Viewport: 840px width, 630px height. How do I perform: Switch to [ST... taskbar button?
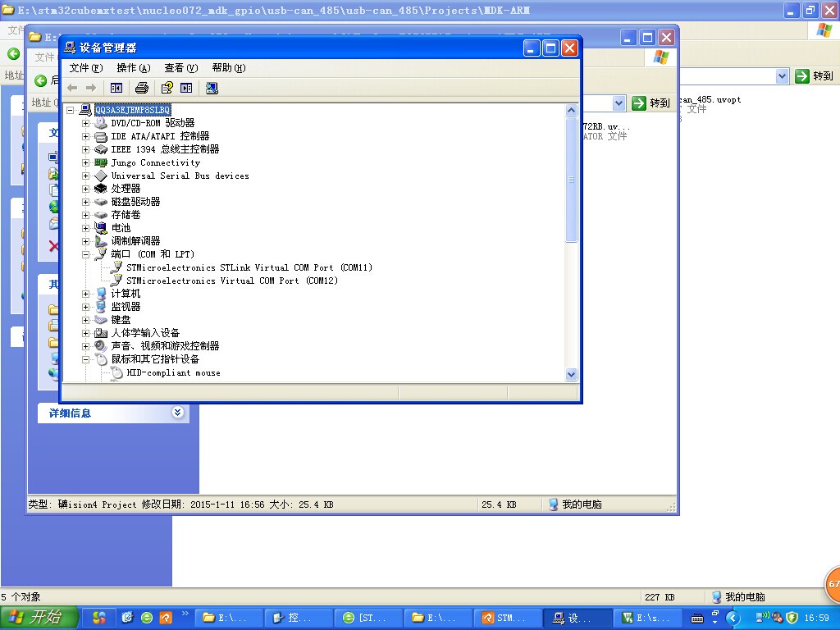[368, 618]
